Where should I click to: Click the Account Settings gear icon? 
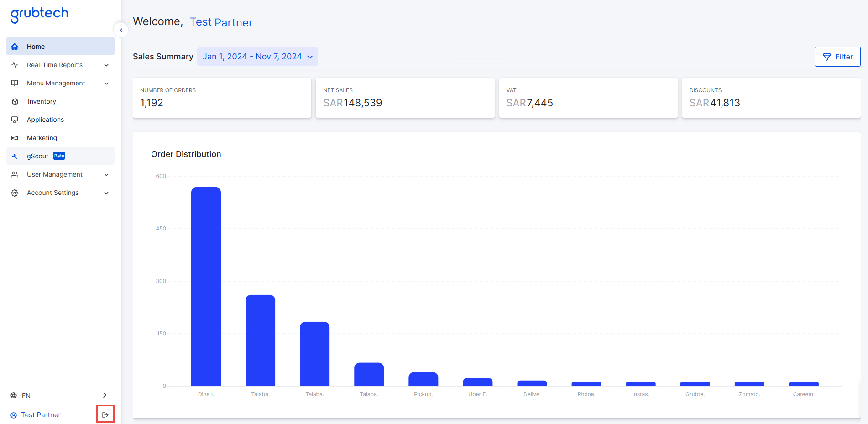coord(15,193)
